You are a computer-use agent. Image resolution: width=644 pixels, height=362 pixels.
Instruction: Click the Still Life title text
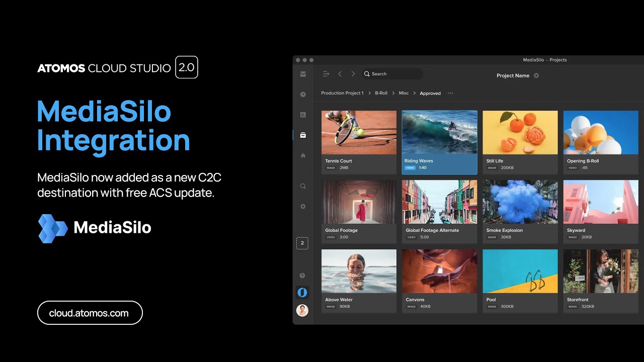click(495, 161)
